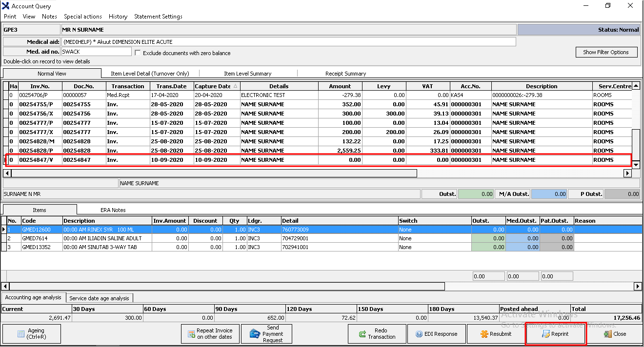This screenshot has height=347, width=644.
Task: Open the ERA Notes tab
Action: pos(113,210)
